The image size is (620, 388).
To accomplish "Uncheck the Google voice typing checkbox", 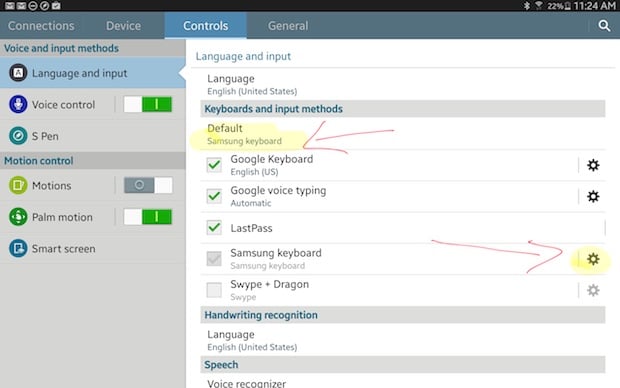I will [x=214, y=196].
